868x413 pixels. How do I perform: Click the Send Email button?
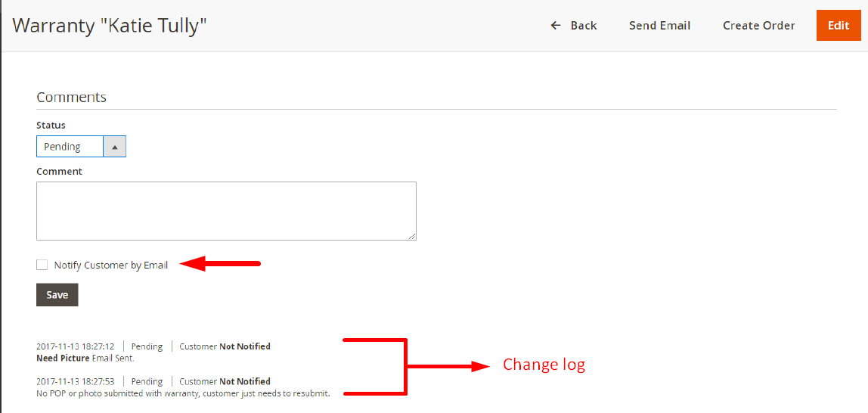pos(659,26)
